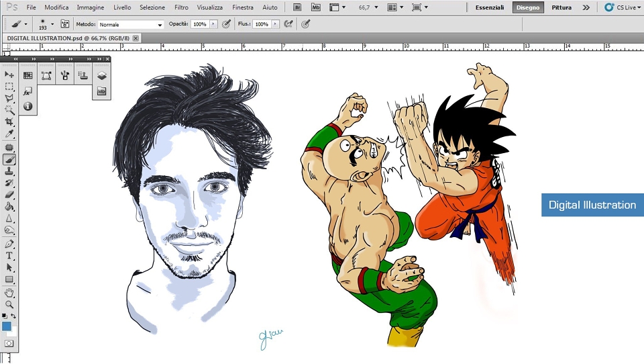This screenshot has width=644, height=364.
Task: Toggle Quick Mask mode
Action: pyautogui.click(x=9, y=343)
